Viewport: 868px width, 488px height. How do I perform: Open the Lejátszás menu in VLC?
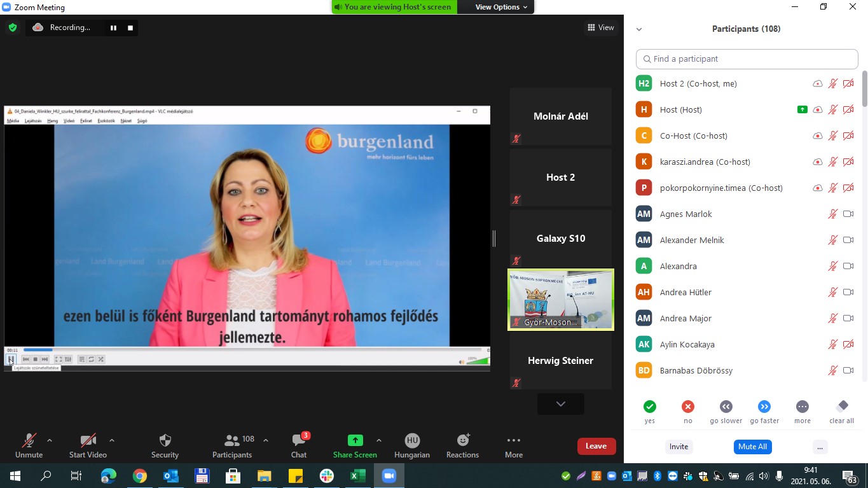33,120
